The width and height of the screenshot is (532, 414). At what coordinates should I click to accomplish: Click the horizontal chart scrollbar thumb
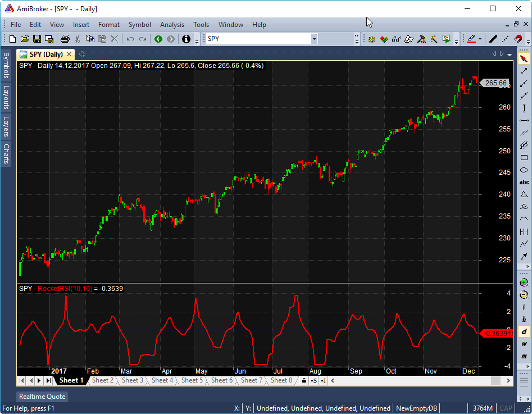(495, 380)
